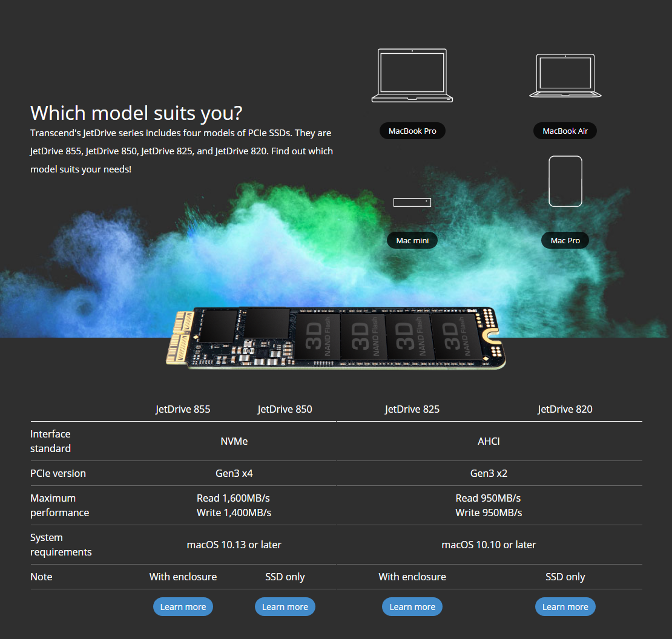The width and height of the screenshot is (672, 639).
Task: Select the Mac mini label pill
Action: pyautogui.click(x=412, y=240)
